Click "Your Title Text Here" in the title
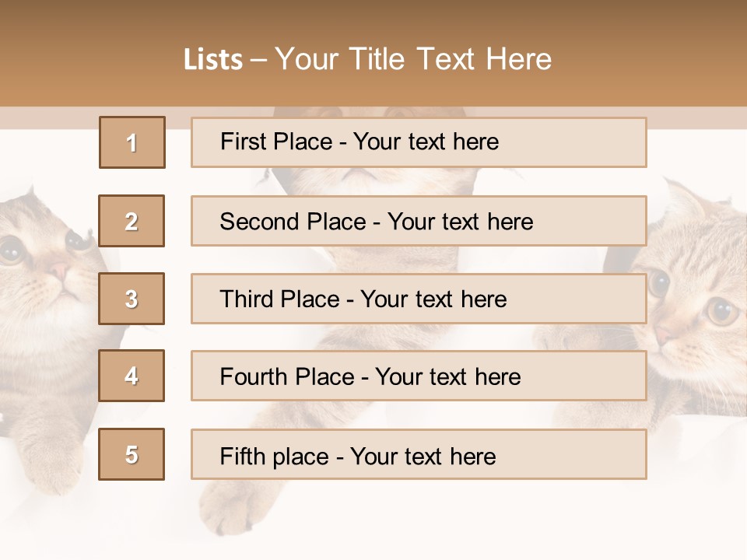Viewport: 747px width, 560px height. coord(413,59)
